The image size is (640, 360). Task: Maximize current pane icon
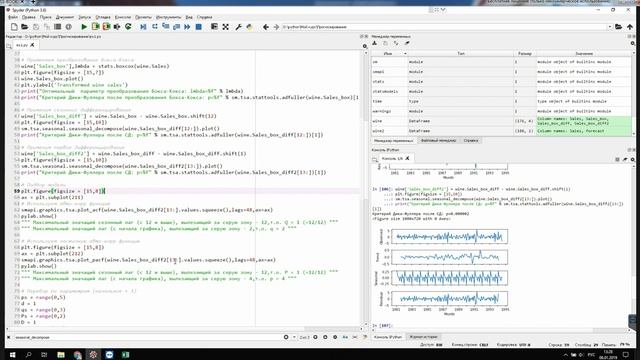tap(214, 27)
